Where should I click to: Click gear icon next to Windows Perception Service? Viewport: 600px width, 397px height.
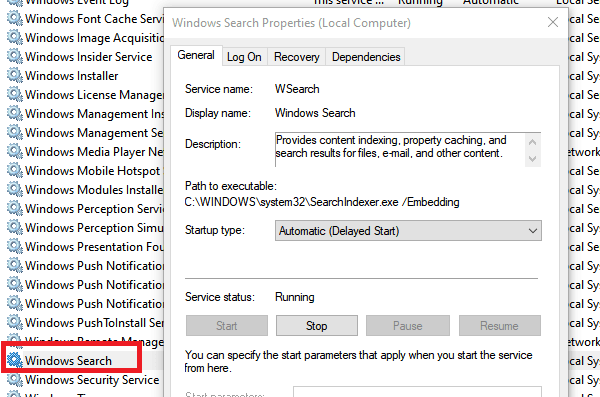click(x=15, y=208)
